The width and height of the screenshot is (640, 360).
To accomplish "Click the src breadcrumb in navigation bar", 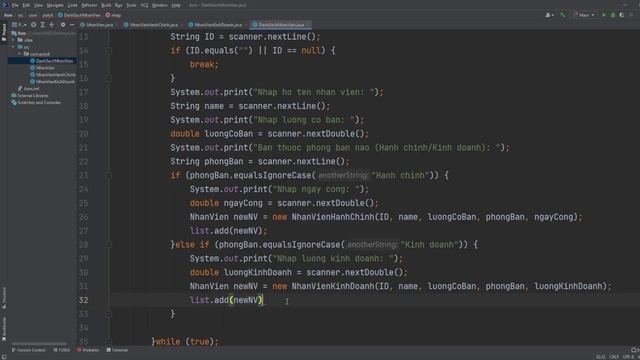I will click(x=20, y=15).
